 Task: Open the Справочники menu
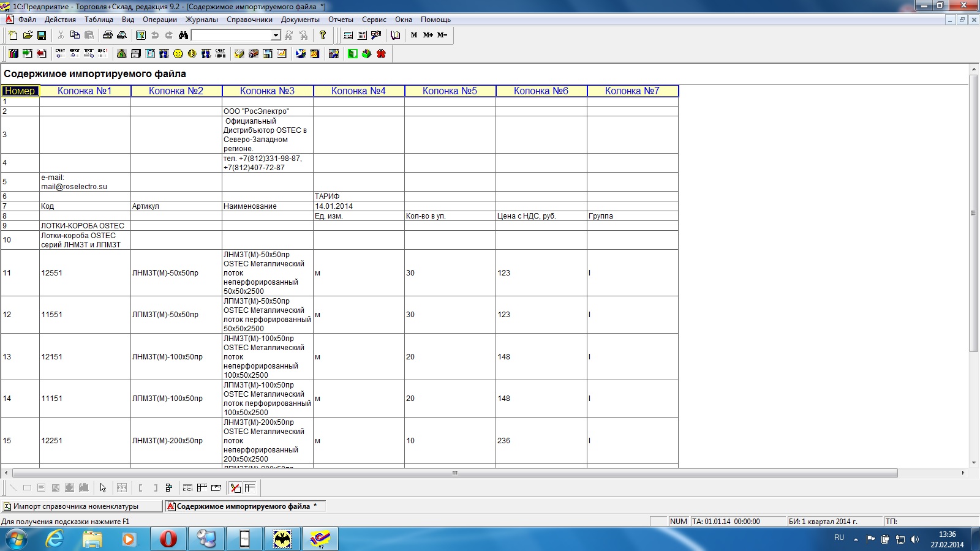[x=249, y=20]
